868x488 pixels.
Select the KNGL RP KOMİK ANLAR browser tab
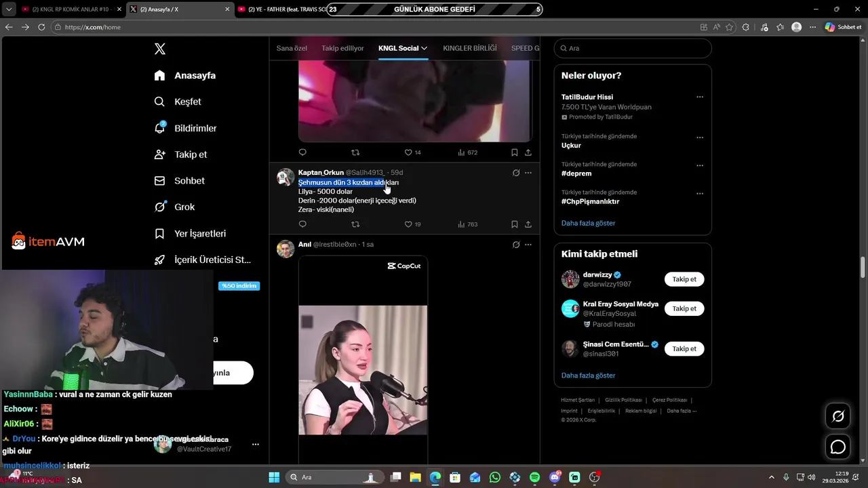(71, 9)
